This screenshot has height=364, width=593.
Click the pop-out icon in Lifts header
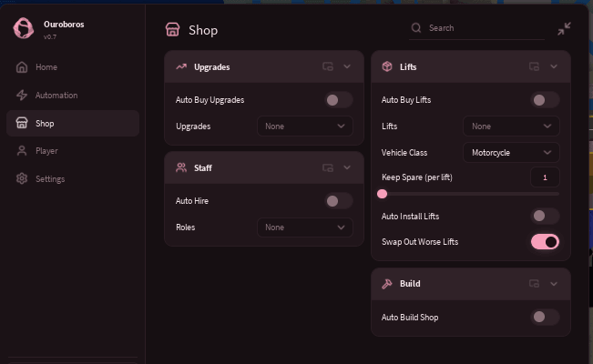[x=534, y=66]
